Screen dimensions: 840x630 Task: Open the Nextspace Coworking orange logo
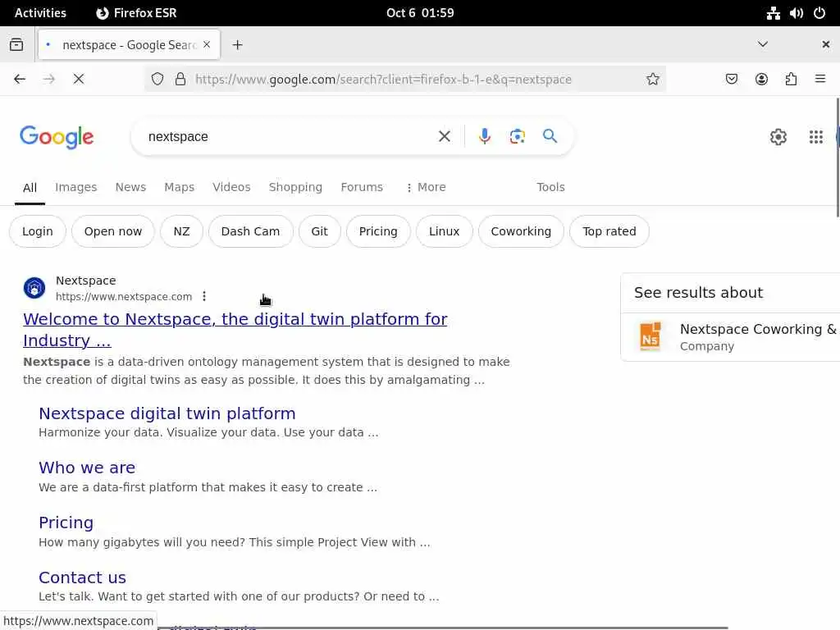(651, 336)
